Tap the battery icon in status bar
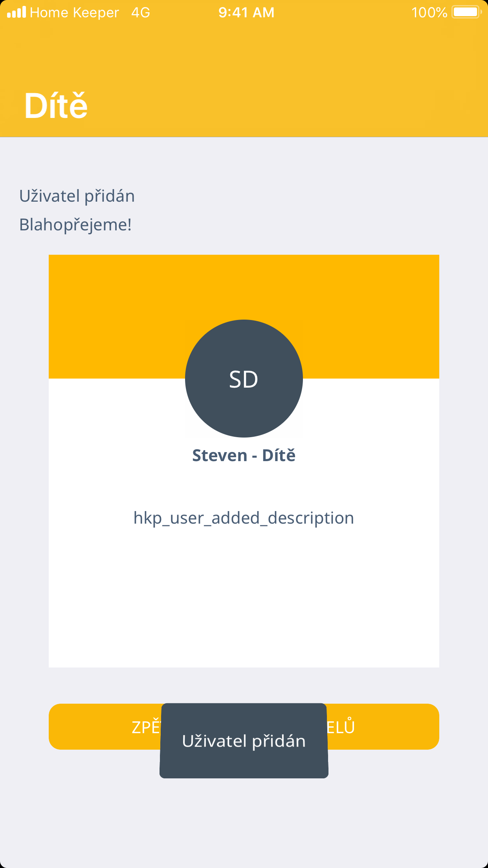 pos(466,12)
